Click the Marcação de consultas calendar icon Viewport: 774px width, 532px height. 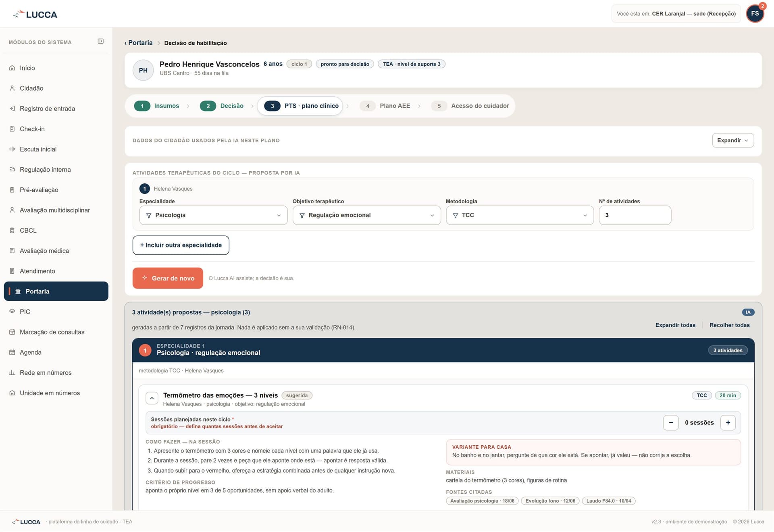click(x=12, y=332)
